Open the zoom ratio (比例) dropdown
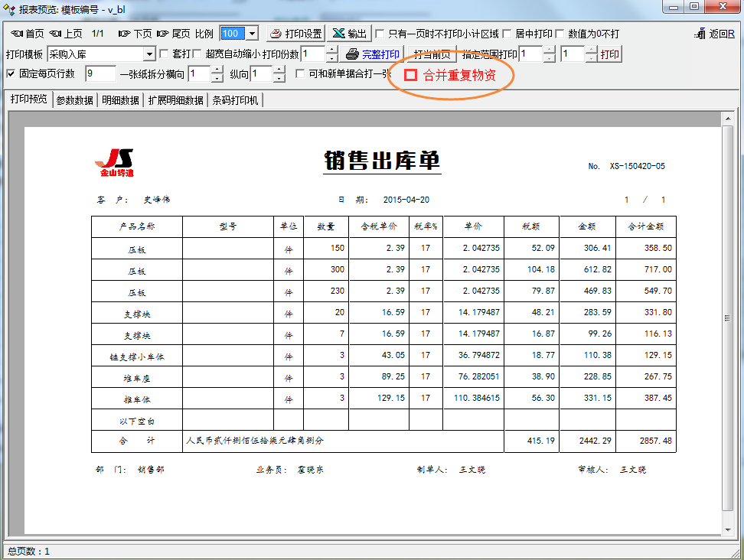744x560 pixels. point(252,34)
